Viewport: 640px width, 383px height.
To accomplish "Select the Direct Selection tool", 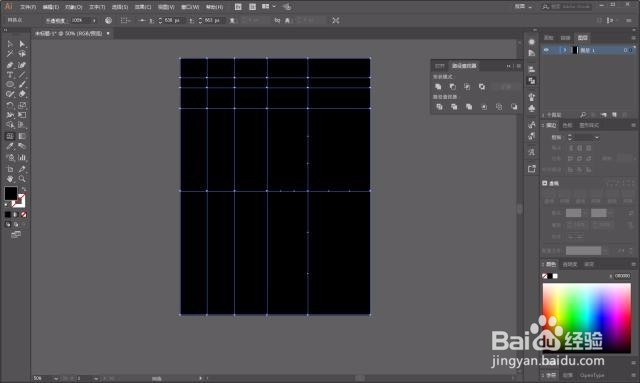I will (22, 44).
